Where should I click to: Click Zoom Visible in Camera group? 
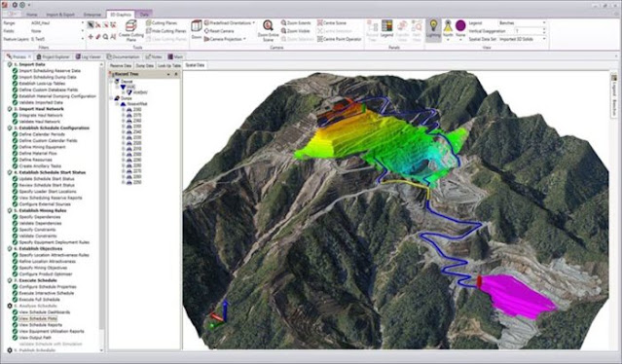point(296,31)
